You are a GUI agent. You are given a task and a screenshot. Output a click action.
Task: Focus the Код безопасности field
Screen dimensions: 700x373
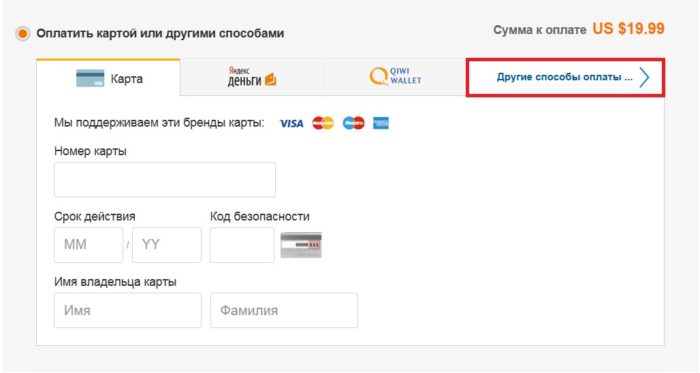click(x=242, y=245)
